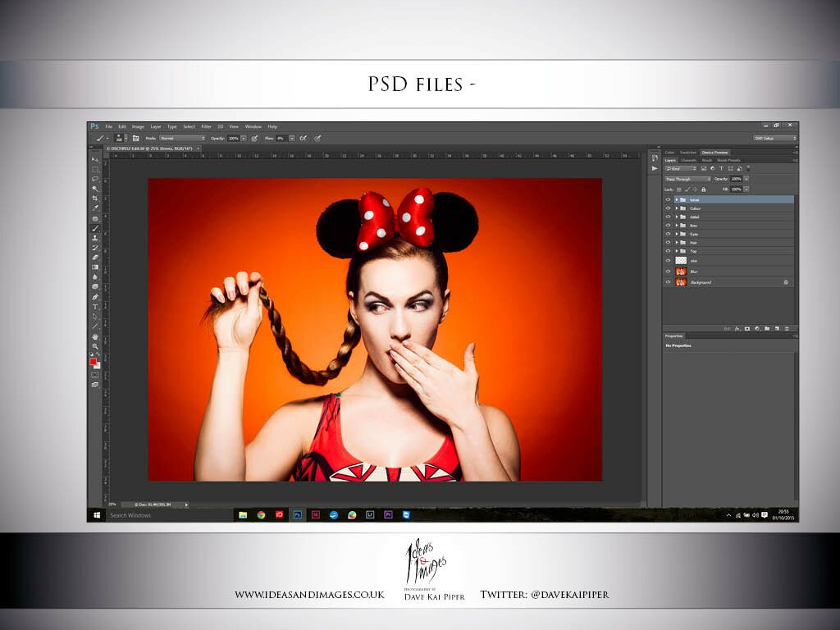Image resolution: width=840 pixels, height=630 pixels.
Task: Toggle Lock all layers padlock
Action: 704,189
